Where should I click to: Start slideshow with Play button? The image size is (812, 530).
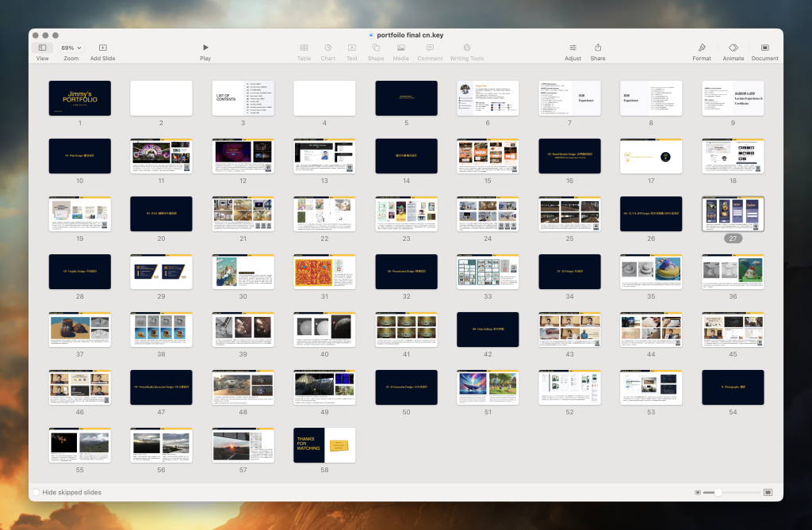(205, 48)
